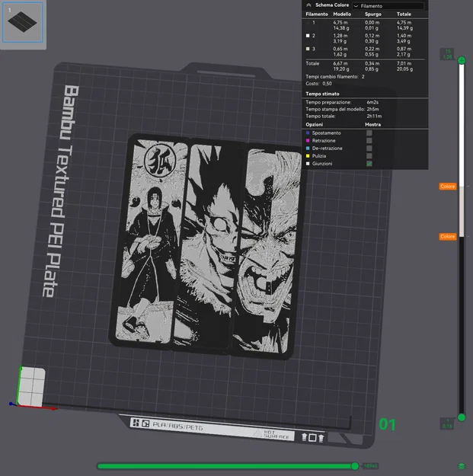Click the Totale column header

pos(404,14)
